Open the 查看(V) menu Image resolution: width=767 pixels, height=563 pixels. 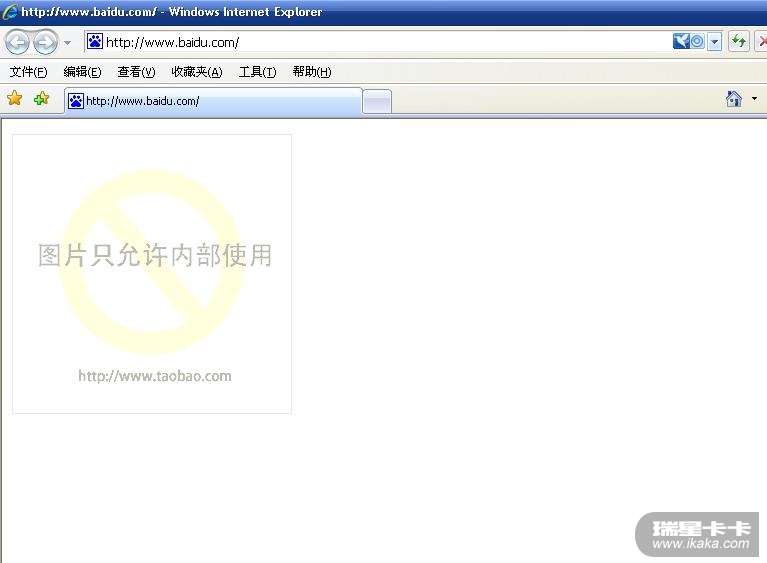136,72
